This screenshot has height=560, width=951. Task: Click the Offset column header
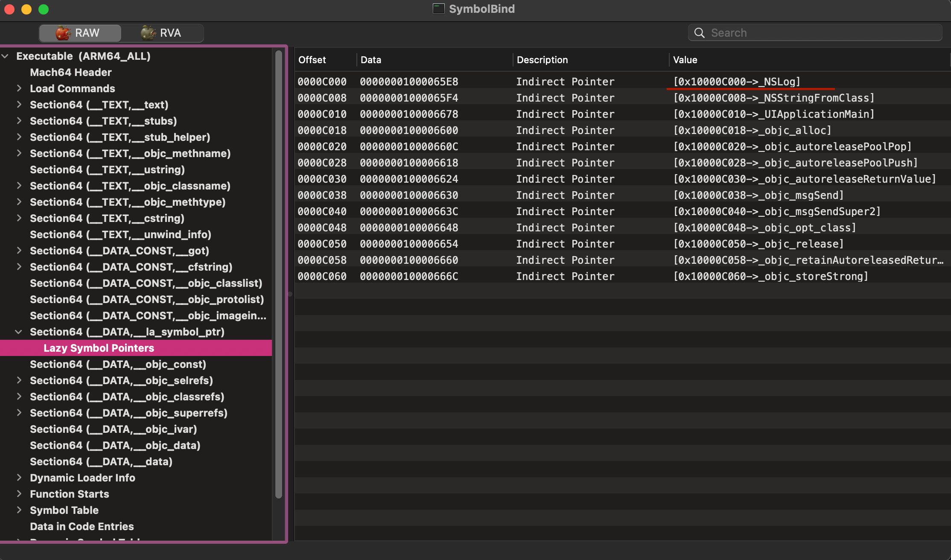pos(325,60)
